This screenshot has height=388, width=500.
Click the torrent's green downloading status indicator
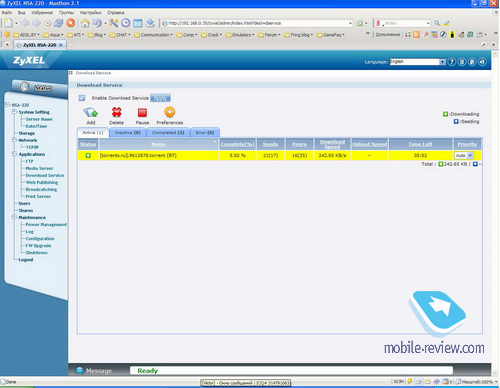pyautogui.click(x=88, y=155)
